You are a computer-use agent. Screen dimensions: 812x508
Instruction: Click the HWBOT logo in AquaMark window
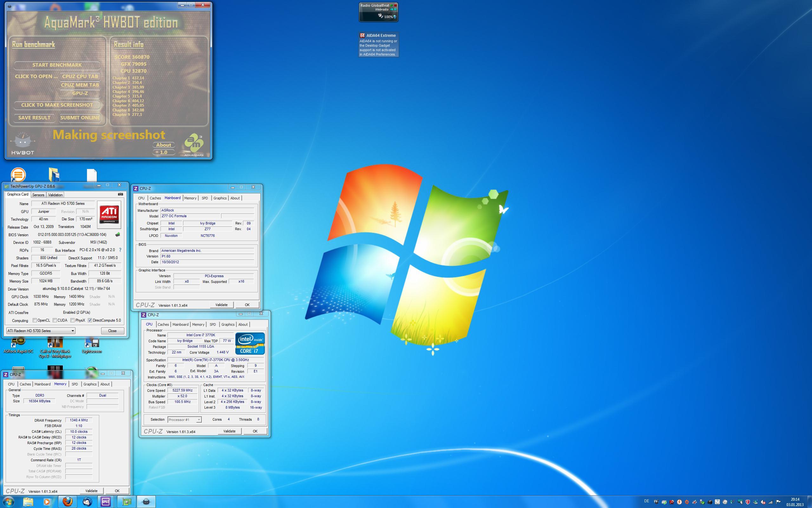tap(23, 144)
